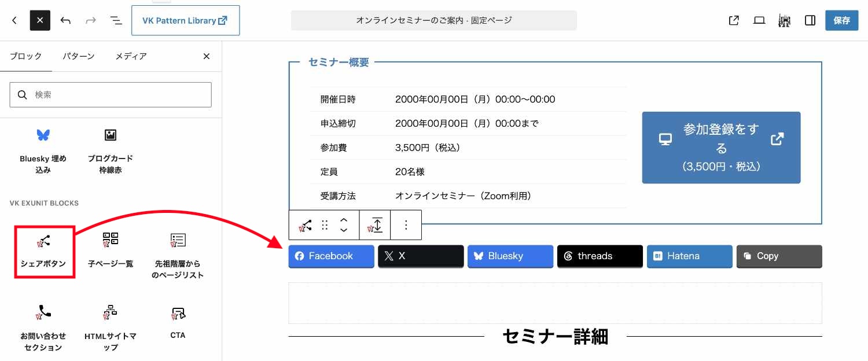868x361 pixels.
Task: Select the empty spacer block below share buttons
Action: [x=556, y=303]
